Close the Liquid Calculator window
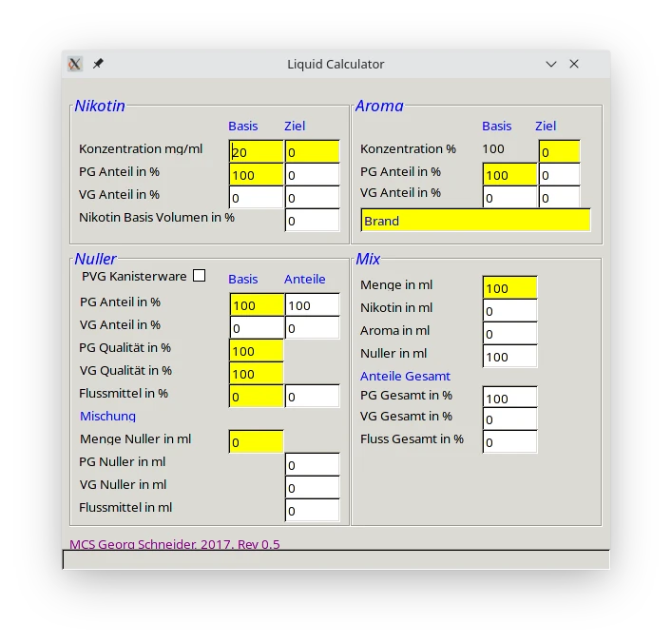Screen dimensions: 672x643 574,64
